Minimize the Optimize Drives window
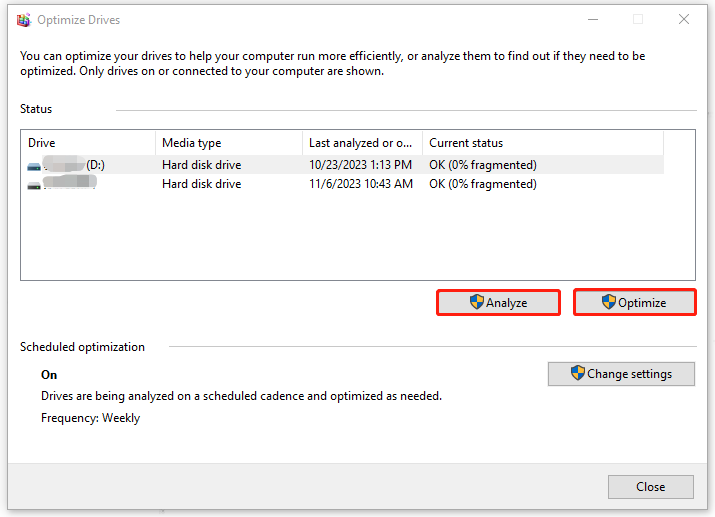The height and width of the screenshot is (517, 715). (591, 19)
